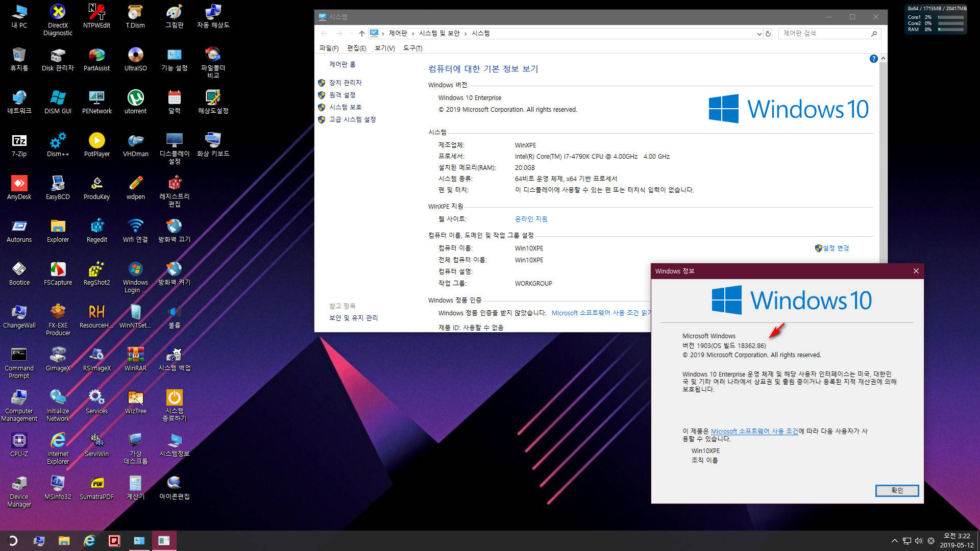This screenshot has width=980, height=551.
Task: Open the 보기(V) menu
Action: click(x=384, y=48)
